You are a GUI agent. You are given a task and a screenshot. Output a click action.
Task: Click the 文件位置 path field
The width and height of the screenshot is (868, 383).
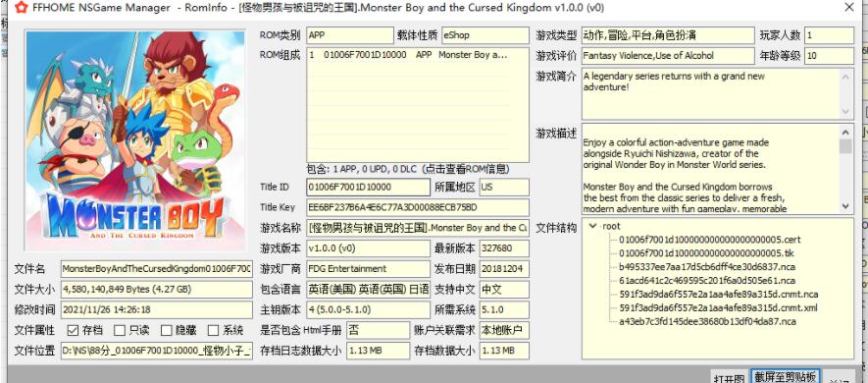click(x=157, y=351)
